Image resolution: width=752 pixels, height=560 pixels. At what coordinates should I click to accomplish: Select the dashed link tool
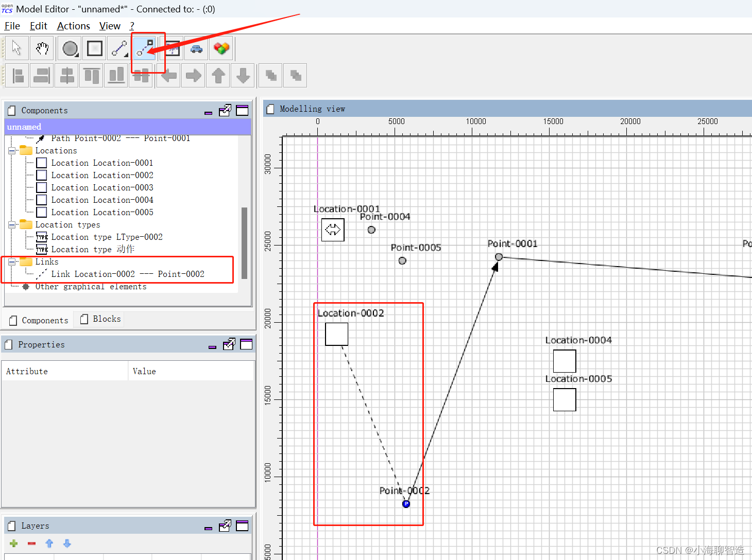(144, 48)
